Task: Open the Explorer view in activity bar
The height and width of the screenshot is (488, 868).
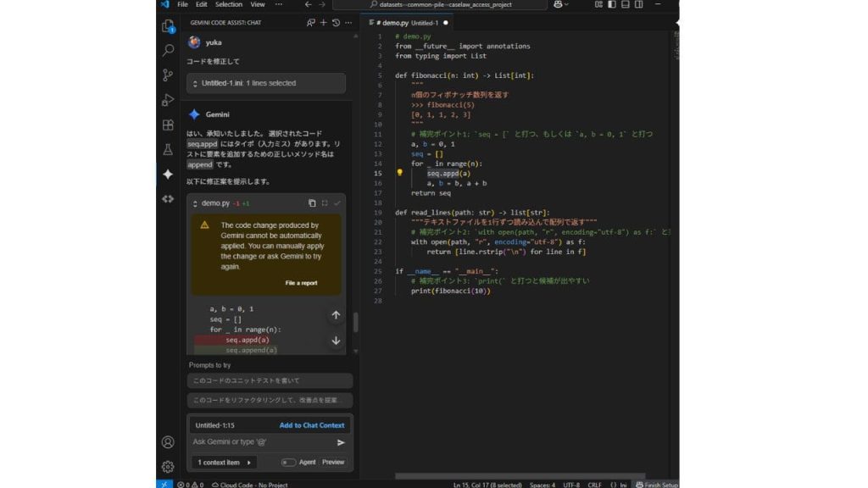Action: click(168, 26)
